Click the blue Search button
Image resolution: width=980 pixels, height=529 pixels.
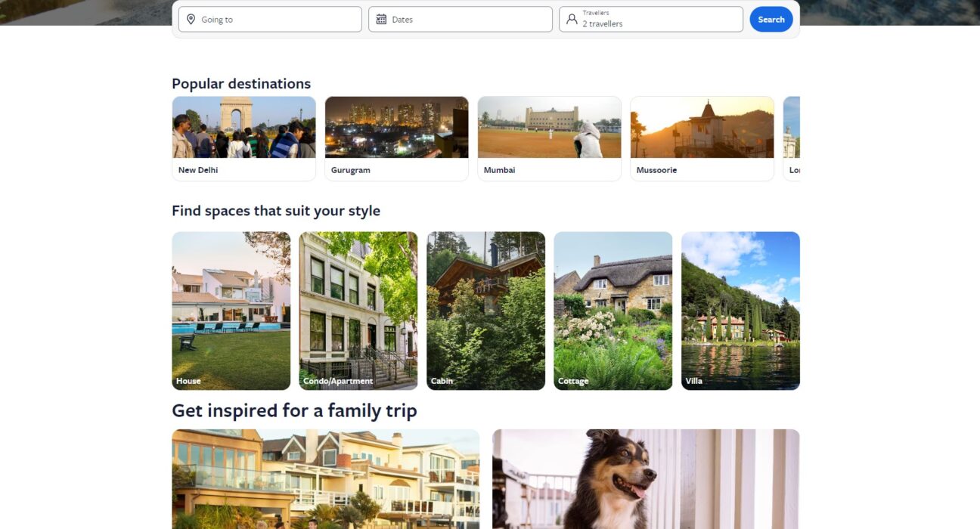pos(771,20)
